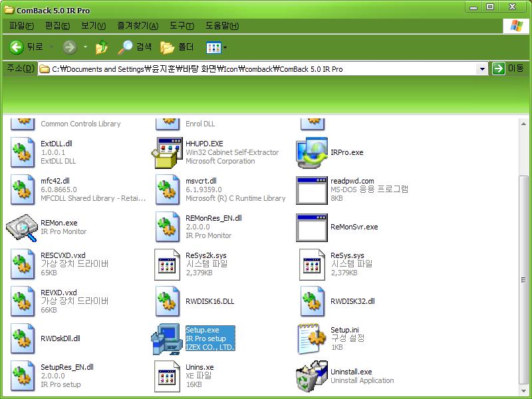Image resolution: width=532 pixels, height=399 pixels.
Task: Open the Search (검색) toolbar button
Action: (x=135, y=47)
